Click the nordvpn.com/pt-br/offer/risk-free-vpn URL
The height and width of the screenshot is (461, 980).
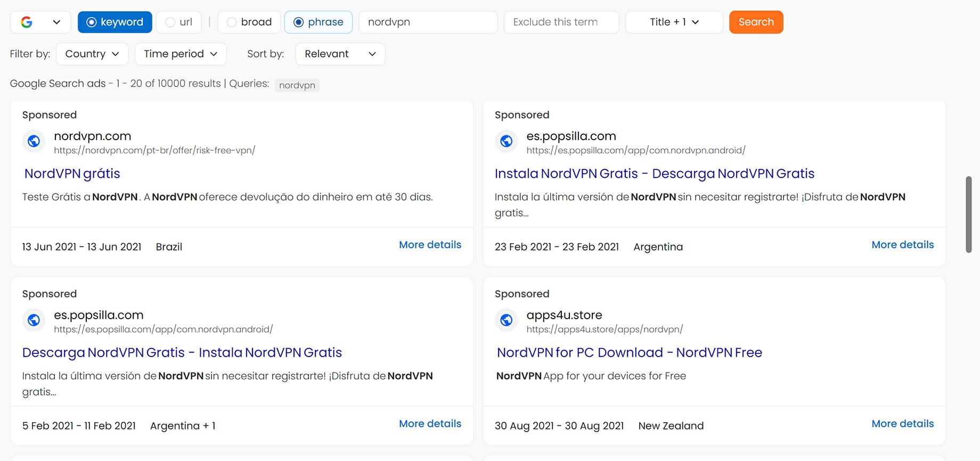154,151
